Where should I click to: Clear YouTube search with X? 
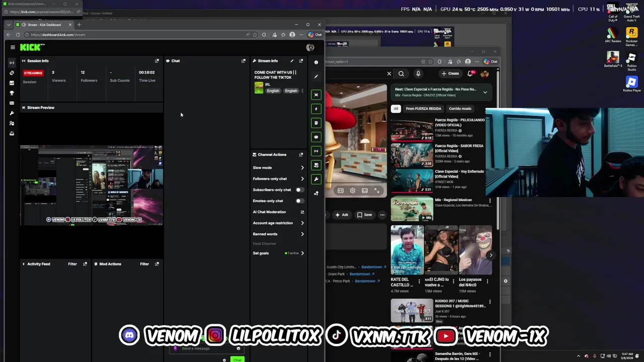point(389,73)
